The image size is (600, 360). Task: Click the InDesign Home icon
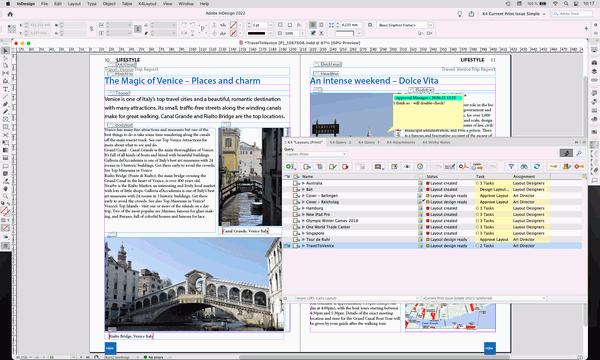pos(10,14)
